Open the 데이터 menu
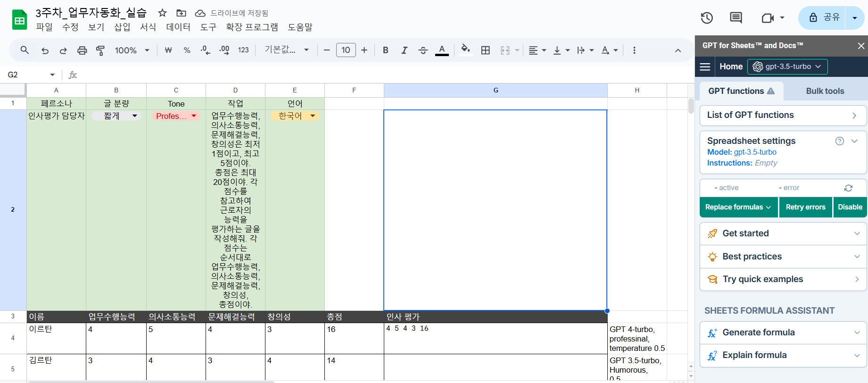Viewport: 868px width, 383px height. click(x=178, y=27)
